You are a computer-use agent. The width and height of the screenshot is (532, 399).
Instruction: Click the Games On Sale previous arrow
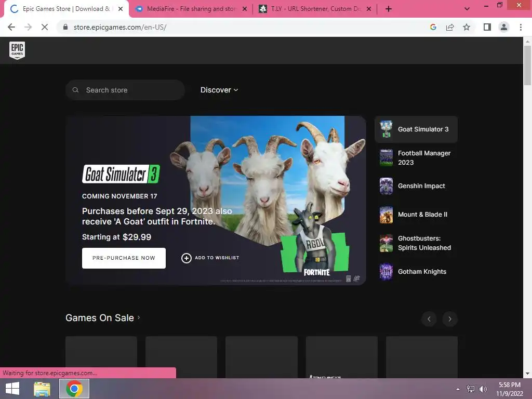click(x=429, y=319)
